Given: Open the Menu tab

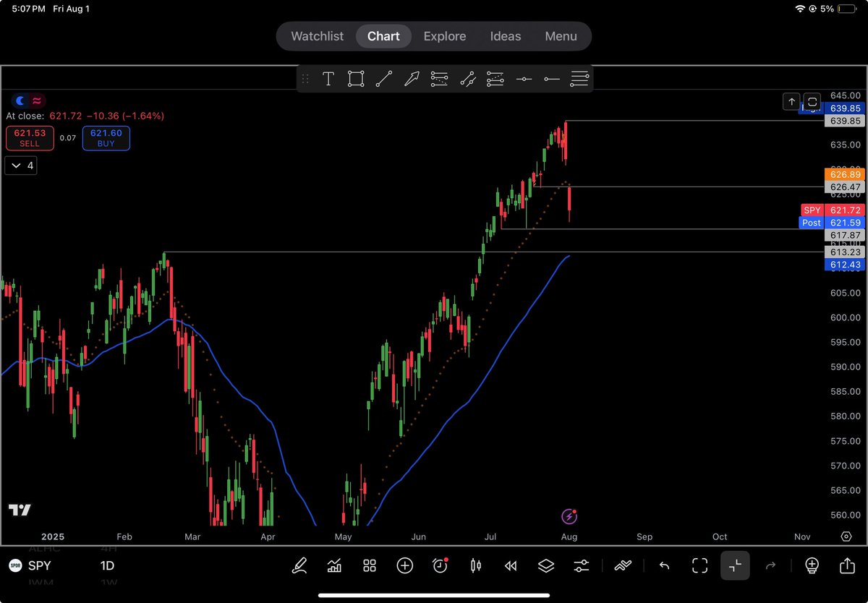Looking at the screenshot, I should [561, 36].
